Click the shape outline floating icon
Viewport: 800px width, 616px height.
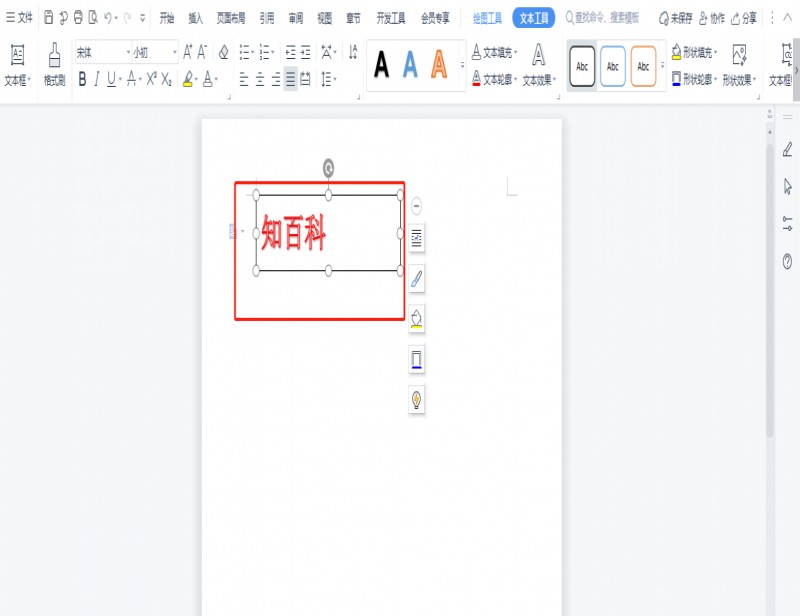[416, 359]
